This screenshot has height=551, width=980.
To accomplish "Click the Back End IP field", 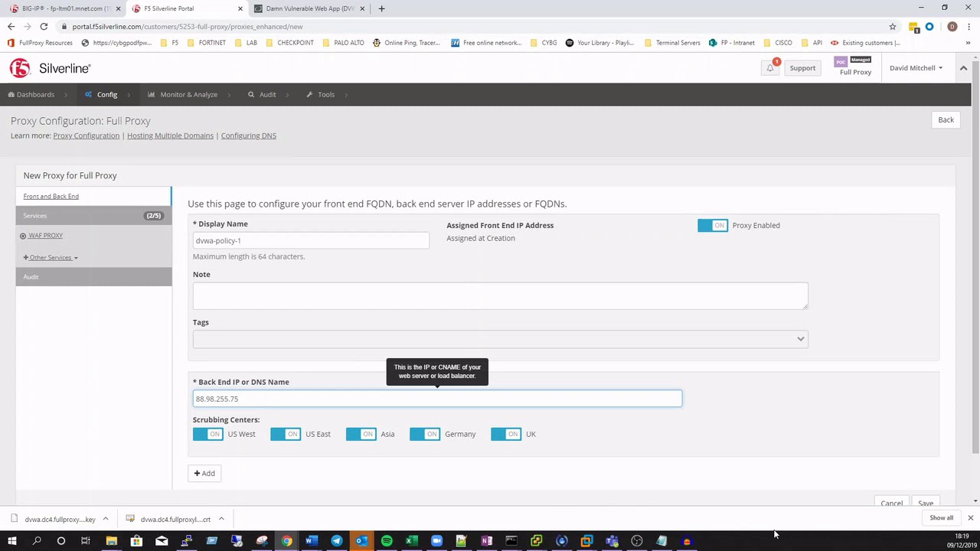I will (x=437, y=399).
